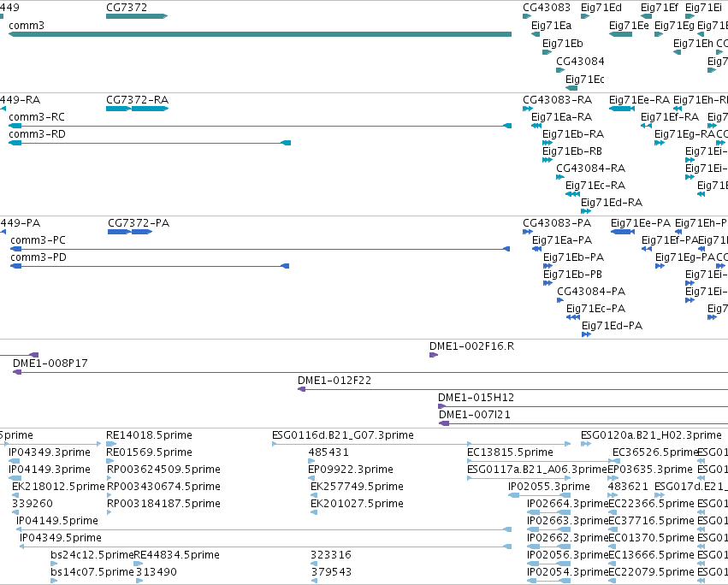
Task: Click the Eig71Eb-PB protein label
Action: pyautogui.click(x=572, y=275)
